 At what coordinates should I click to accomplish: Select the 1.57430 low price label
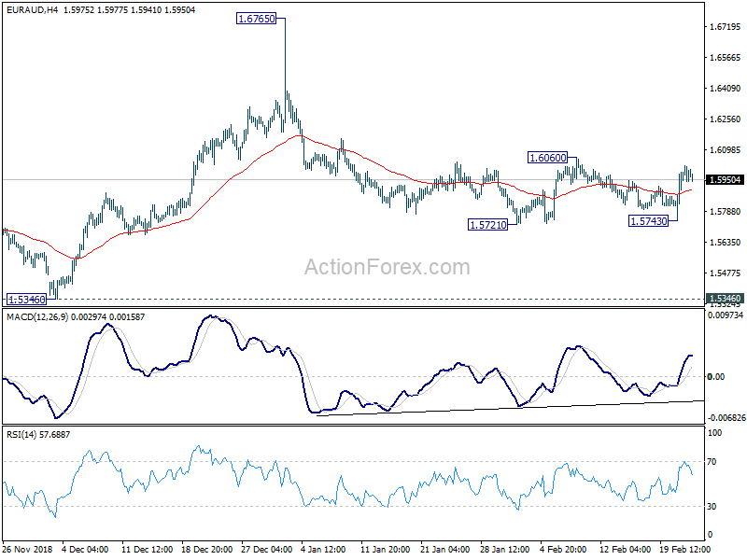(648, 221)
